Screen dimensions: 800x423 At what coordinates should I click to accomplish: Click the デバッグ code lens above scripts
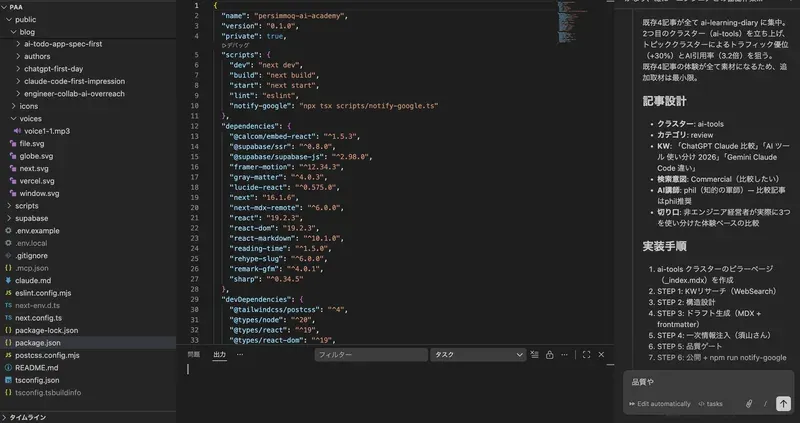(x=235, y=45)
